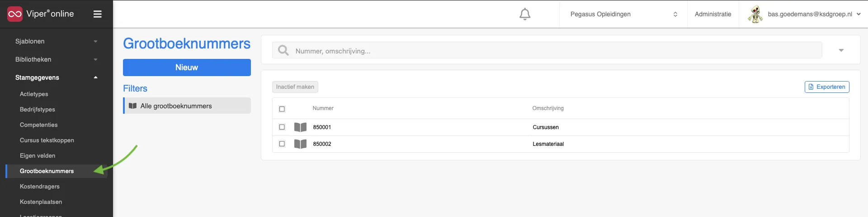
Task: Open the Administratie link
Action: coord(713,14)
